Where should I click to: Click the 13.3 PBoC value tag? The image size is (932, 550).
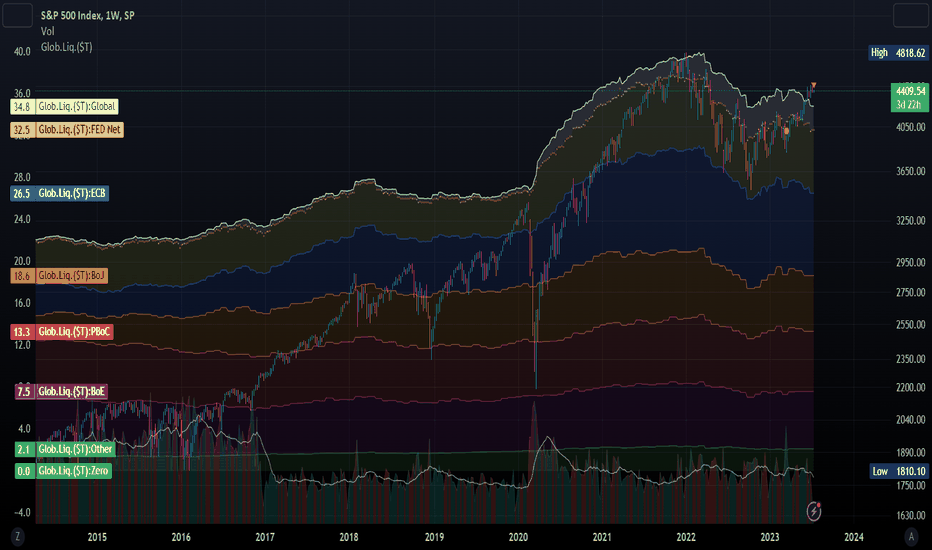pos(23,332)
